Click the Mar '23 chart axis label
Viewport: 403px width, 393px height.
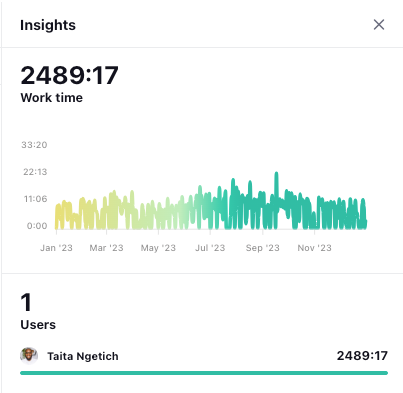(x=106, y=248)
